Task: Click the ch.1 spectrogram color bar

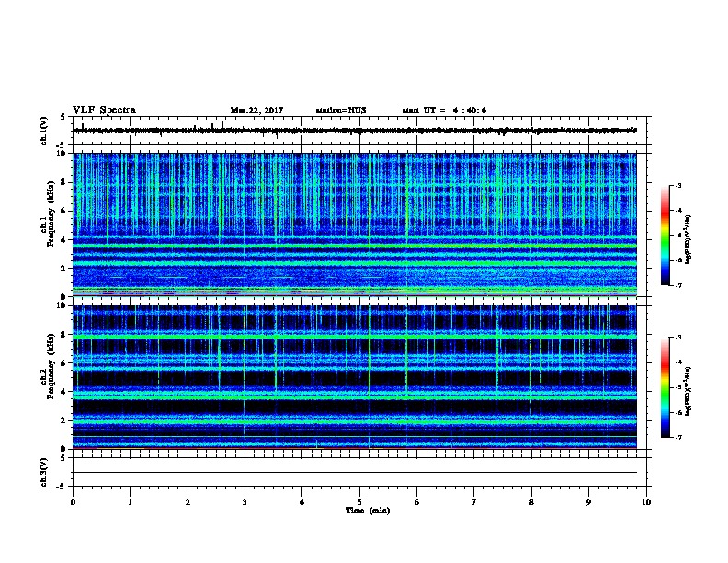Action: [x=665, y=236]
